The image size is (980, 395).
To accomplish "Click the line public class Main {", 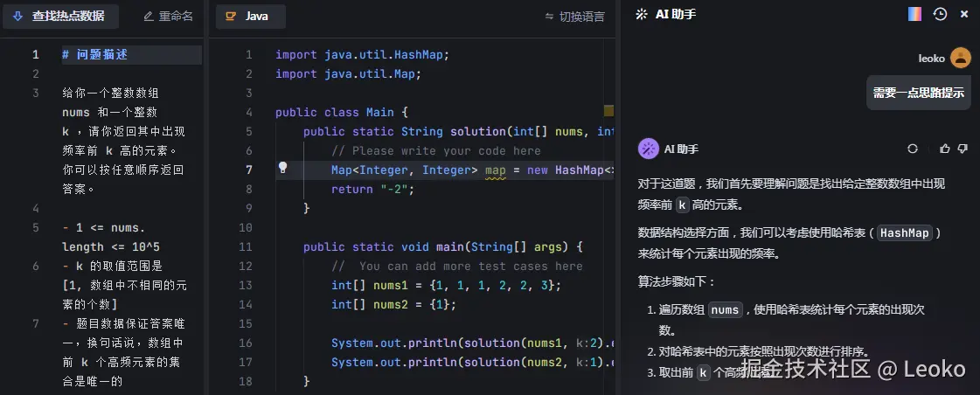I will tap(342, 113).
